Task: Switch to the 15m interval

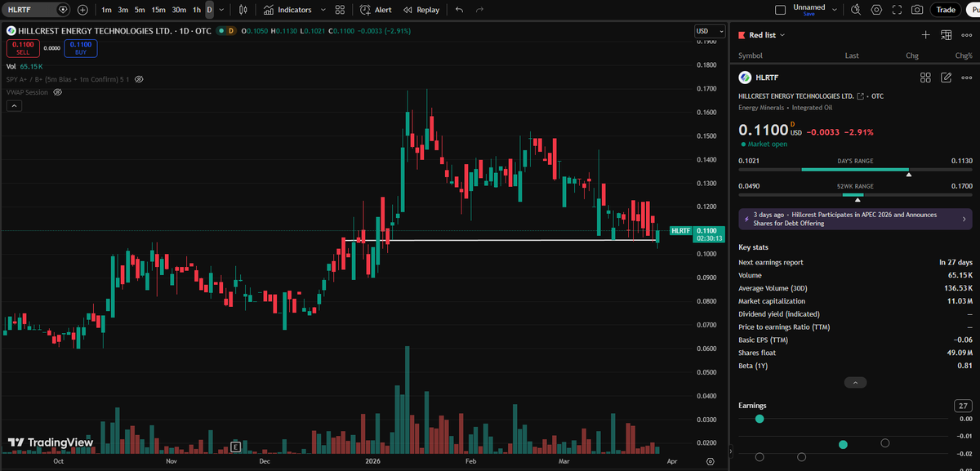Action: click(158, 10)
